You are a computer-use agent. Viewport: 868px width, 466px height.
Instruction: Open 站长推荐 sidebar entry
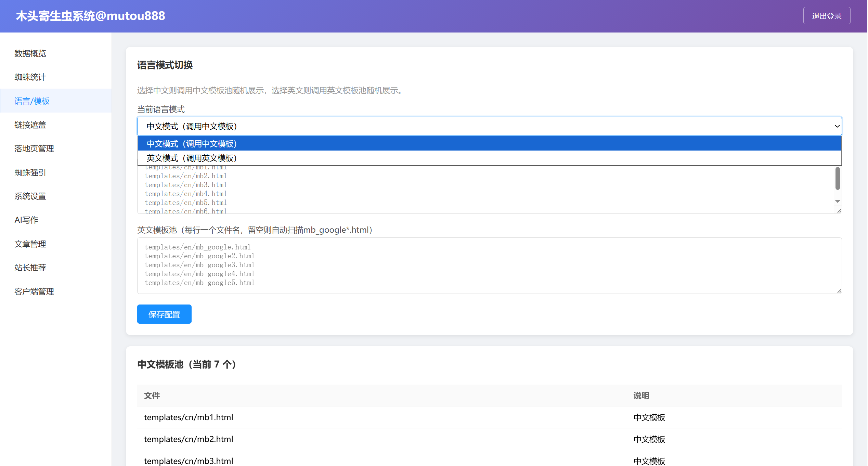(x=56, y=268)
